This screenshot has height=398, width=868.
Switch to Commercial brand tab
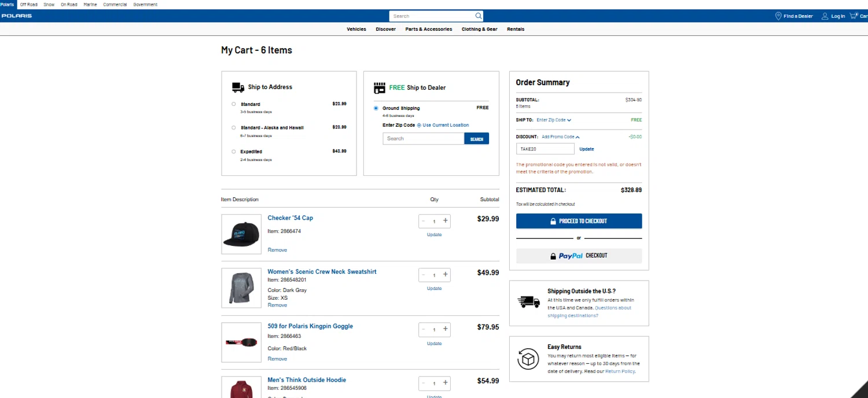coord(115,5)
